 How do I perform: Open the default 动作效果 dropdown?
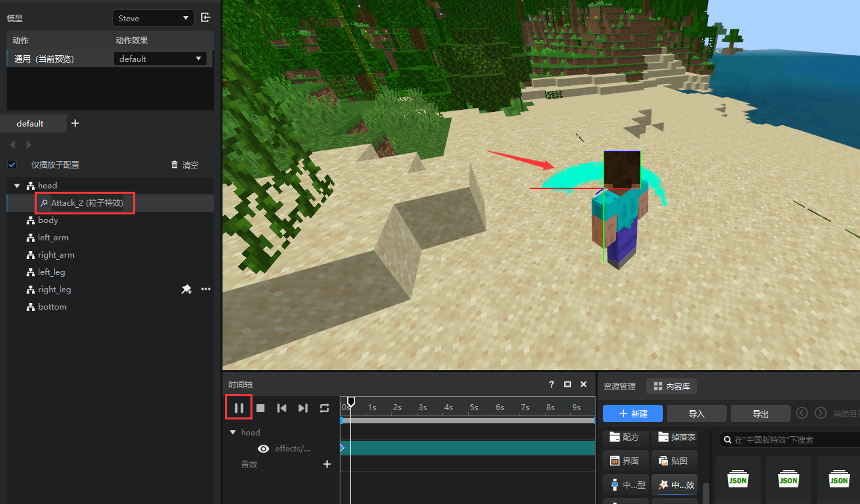(160, 59)
